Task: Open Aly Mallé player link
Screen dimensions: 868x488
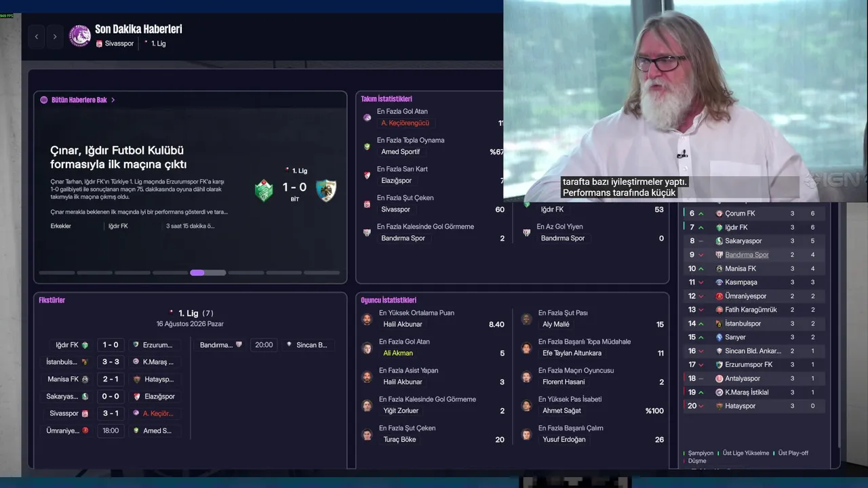Action: coord(556,325)
